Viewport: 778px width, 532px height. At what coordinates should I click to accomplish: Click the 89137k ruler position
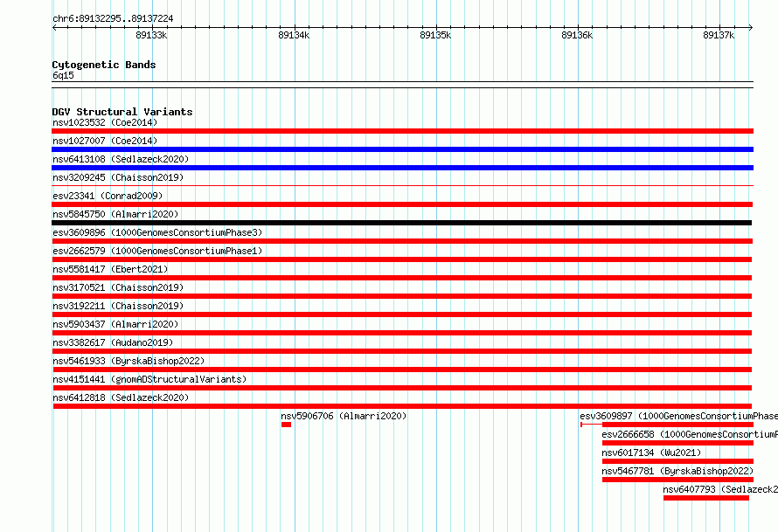click(x=719, y=35)
